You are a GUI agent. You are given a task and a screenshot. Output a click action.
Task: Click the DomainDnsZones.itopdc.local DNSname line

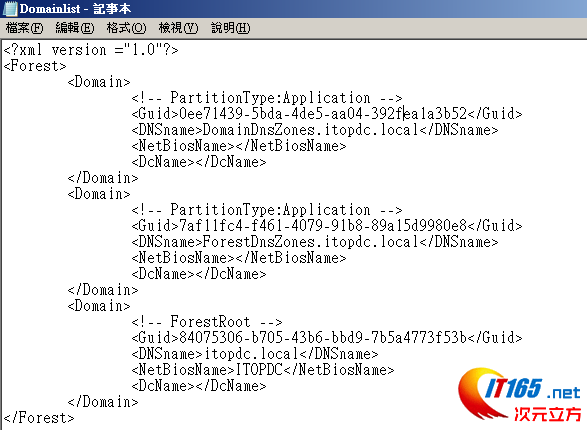315,130
